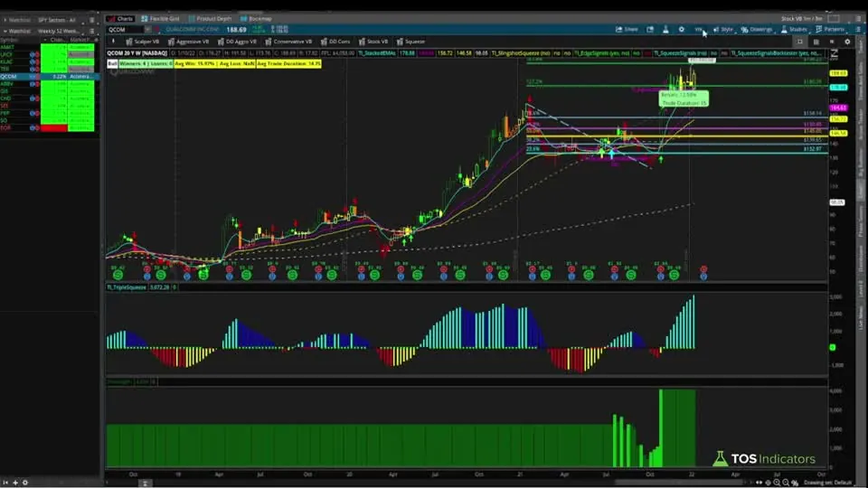Open the first watchlist panel menu icon

pos(92,20)
